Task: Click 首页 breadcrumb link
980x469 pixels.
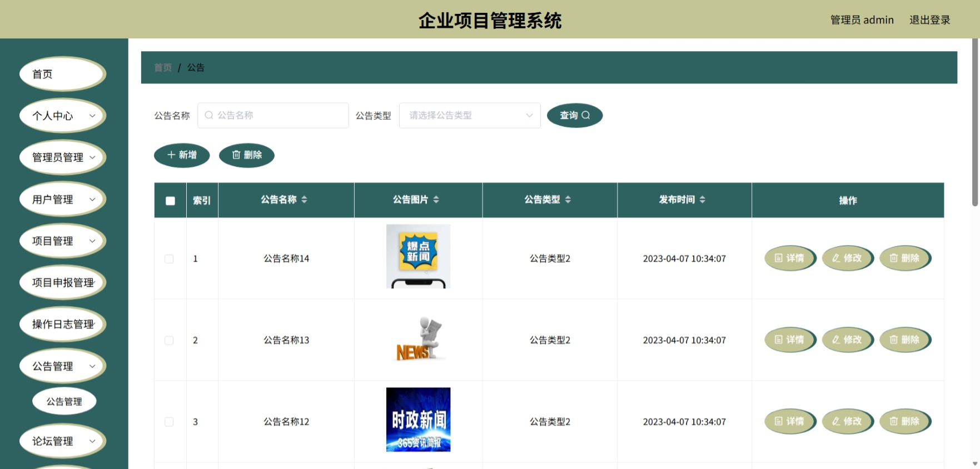Action: tap(163, 67)
